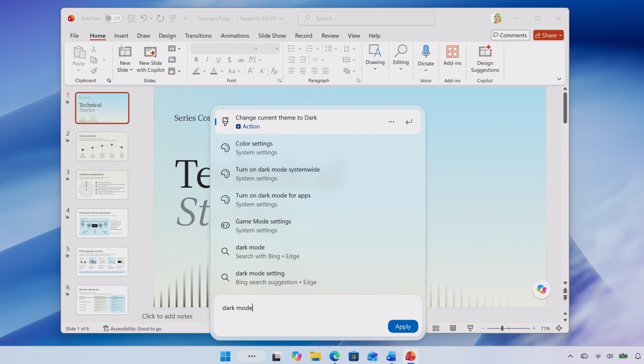Open more options ellipsis for Dark theme action

click(x=391, y=122)
